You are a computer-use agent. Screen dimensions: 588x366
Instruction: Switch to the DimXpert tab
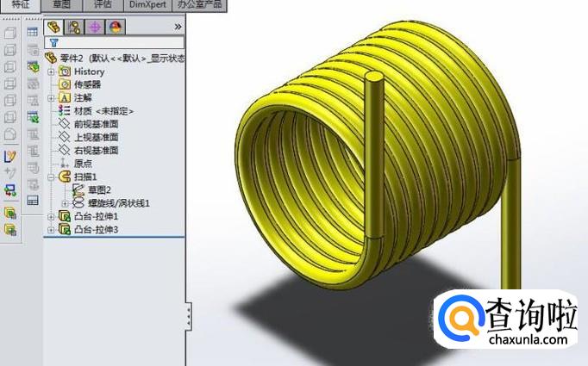147,5
